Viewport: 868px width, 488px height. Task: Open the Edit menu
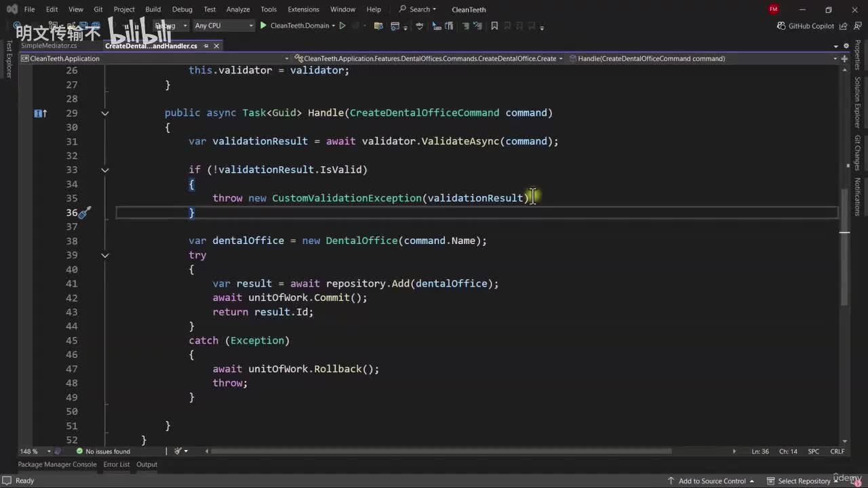click(x=52, y=9)
